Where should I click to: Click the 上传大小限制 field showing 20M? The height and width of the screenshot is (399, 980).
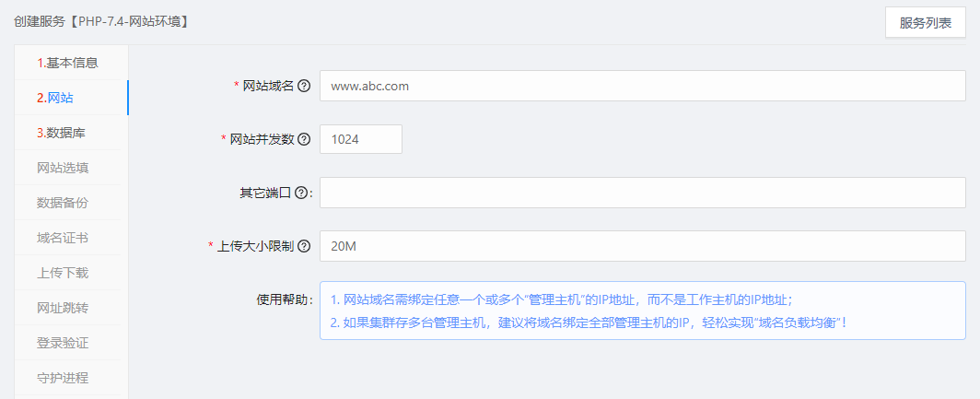click(643, 246)
